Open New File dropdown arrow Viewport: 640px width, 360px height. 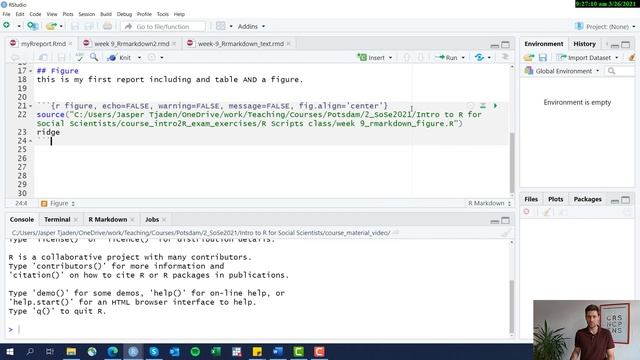click(x=19, y=26)
